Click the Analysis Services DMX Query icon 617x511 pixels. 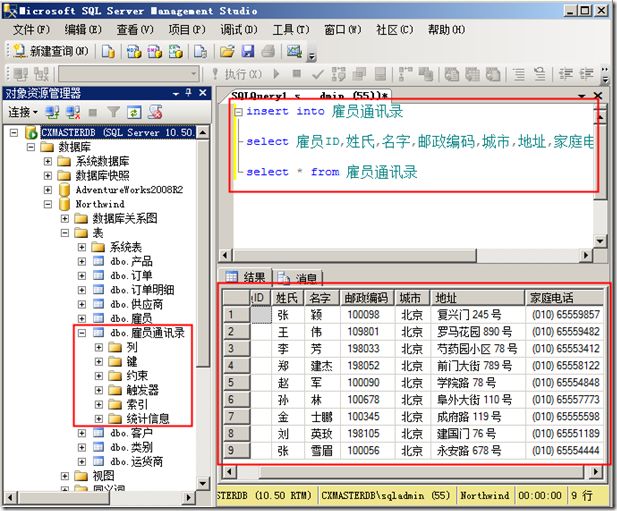pyautogui.click(x=155, y=52)
